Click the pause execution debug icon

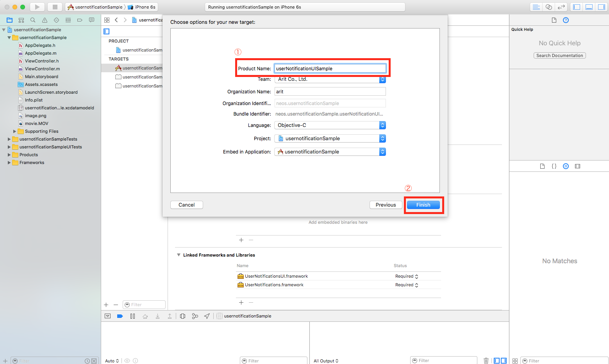click(132, 316)
